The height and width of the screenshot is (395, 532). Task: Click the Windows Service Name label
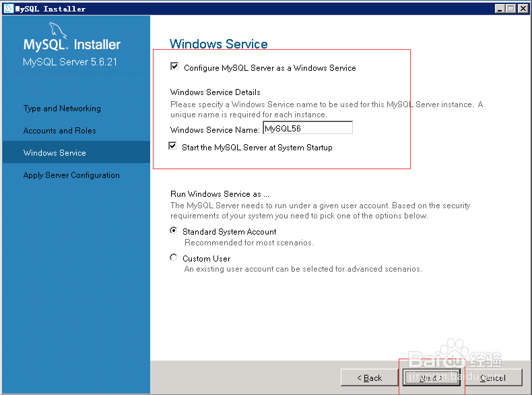click(215, 129)
